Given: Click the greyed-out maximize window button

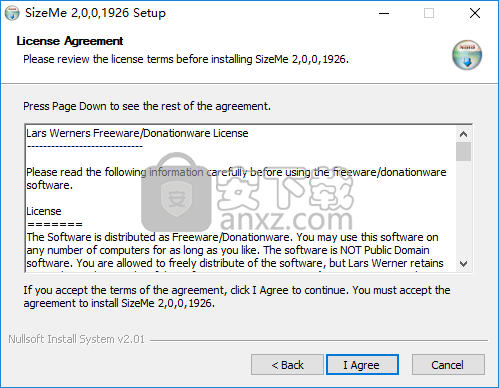Looking at the screenshot, I should [x=429, y=13].
